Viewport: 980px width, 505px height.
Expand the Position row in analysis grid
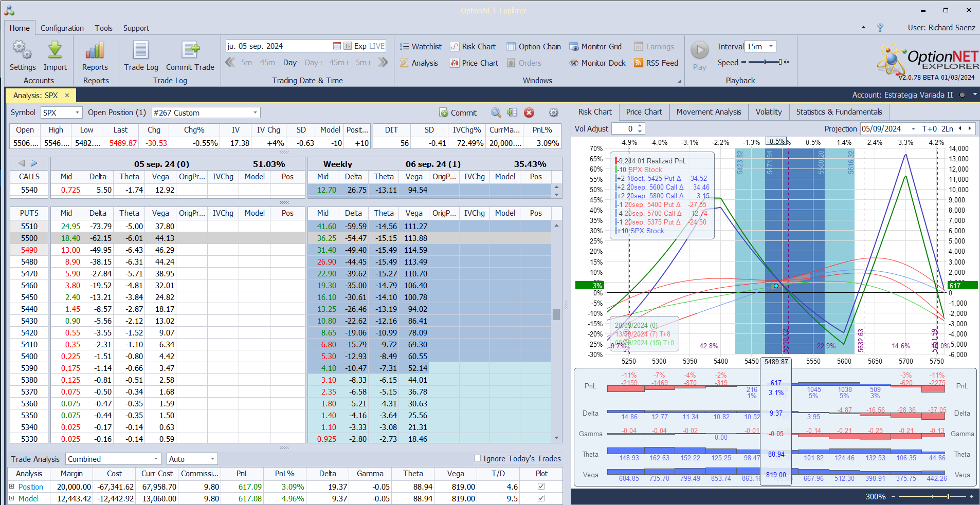click(11, 486)
